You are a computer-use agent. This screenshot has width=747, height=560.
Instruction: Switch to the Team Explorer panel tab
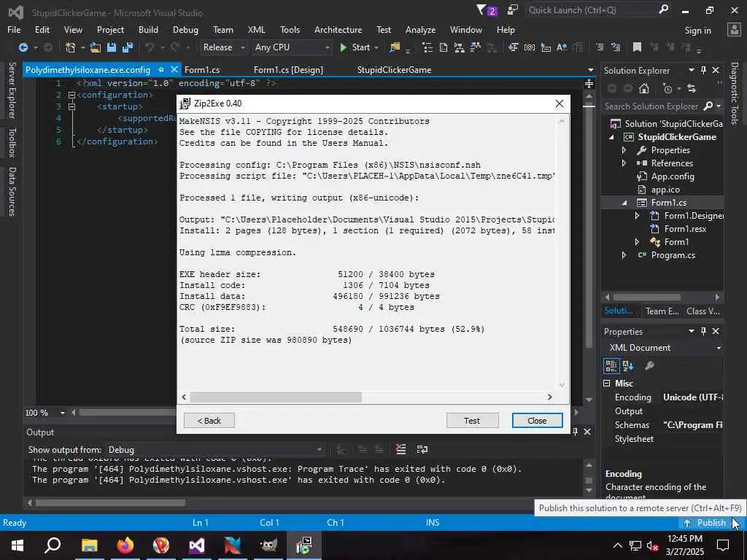(x=662, y=311)
